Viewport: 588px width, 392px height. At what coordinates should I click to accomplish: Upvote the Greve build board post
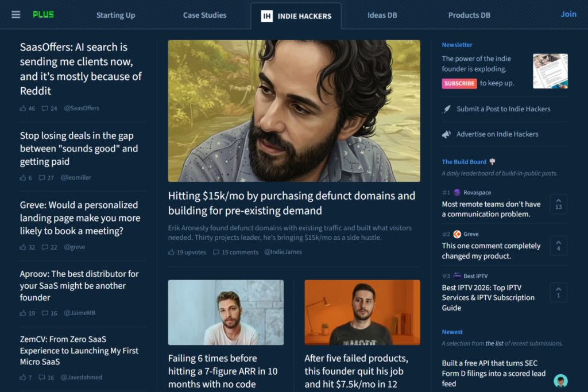coord(558,246)
